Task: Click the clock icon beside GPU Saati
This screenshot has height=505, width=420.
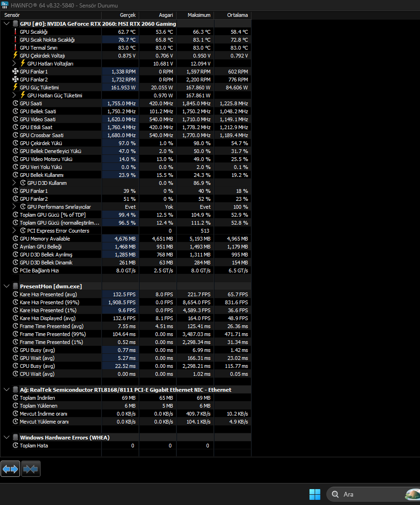Action: point(15,103)
